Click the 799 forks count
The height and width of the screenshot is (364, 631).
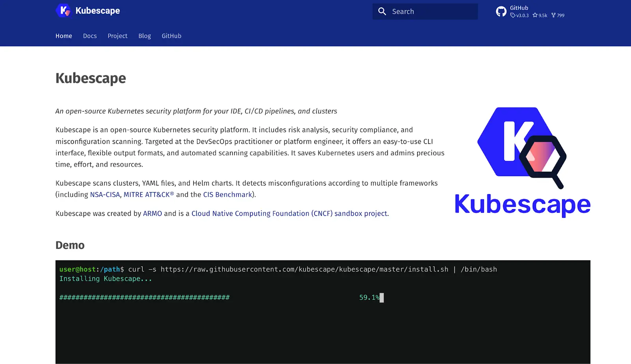tap(558, 15)
